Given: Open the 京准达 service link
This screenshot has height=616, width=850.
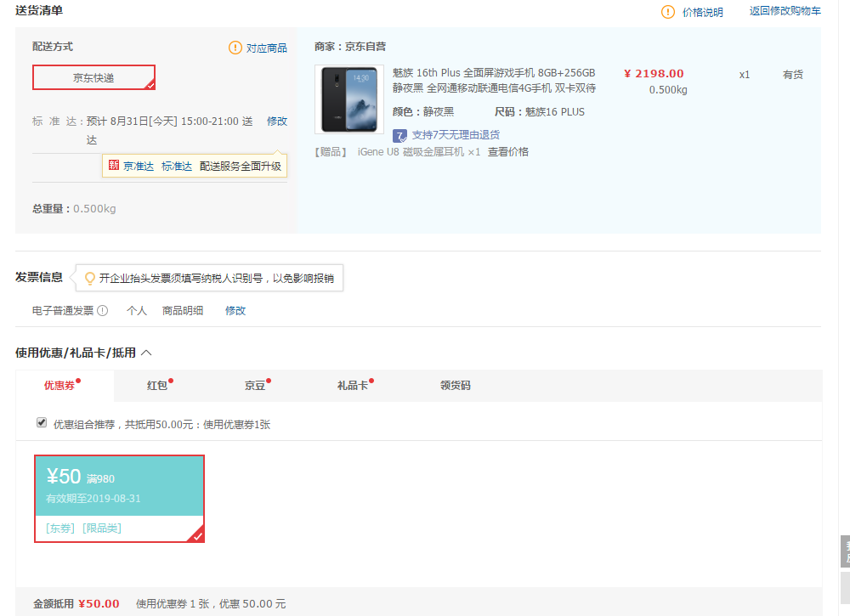Looking at the screenshot, I should point(139,167).
